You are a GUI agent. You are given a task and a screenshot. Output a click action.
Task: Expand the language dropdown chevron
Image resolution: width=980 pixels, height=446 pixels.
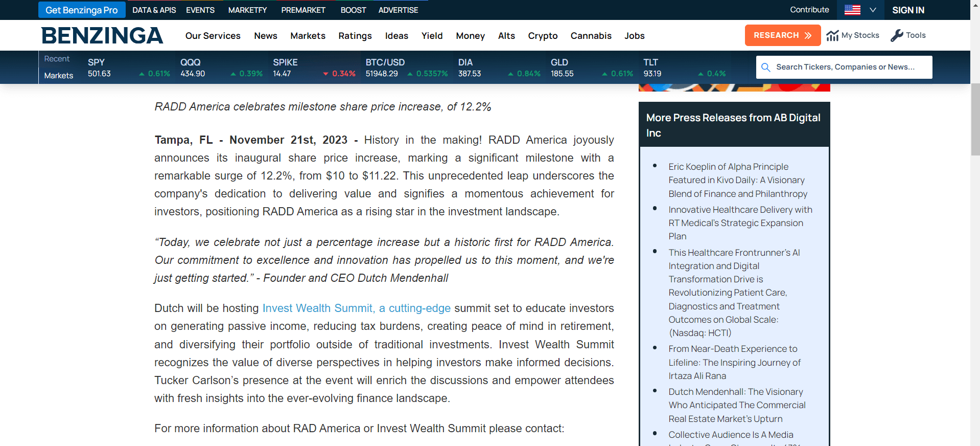point(873,10)
